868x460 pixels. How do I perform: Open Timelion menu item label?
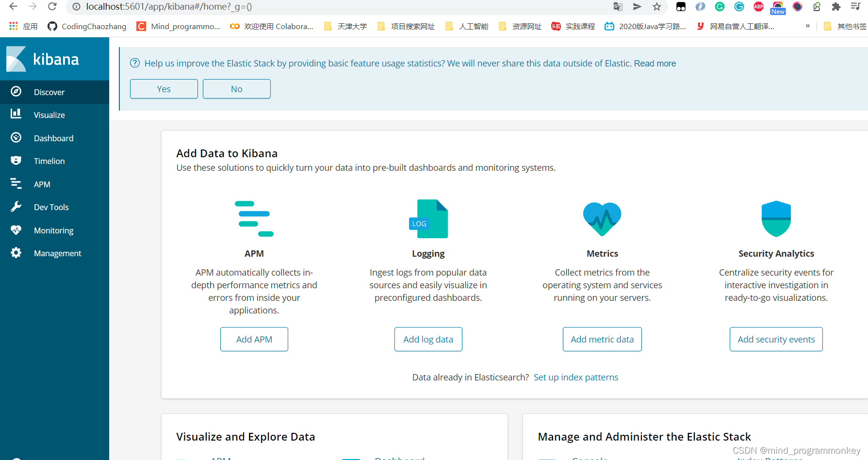(x=49, y=161)
